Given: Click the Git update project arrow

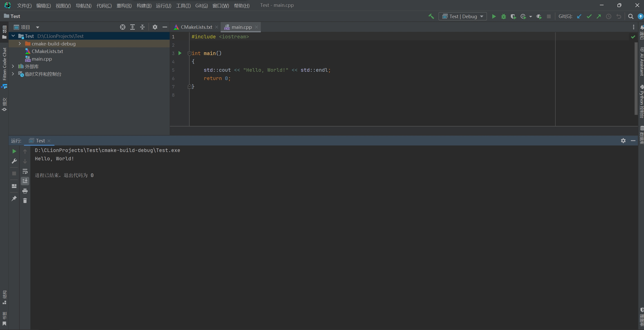Looking at the screenshot, I should pos(579,16).
